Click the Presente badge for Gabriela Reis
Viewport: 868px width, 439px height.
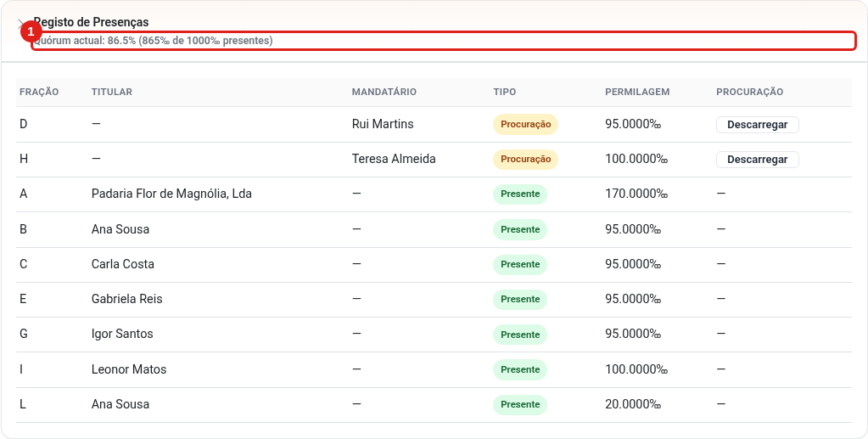click(x=520, y=299)
